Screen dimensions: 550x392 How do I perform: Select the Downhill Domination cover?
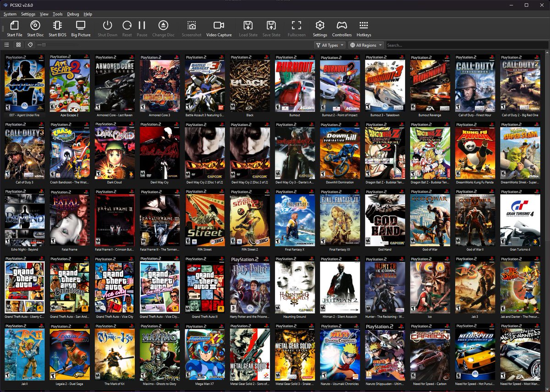pos(340,150)
